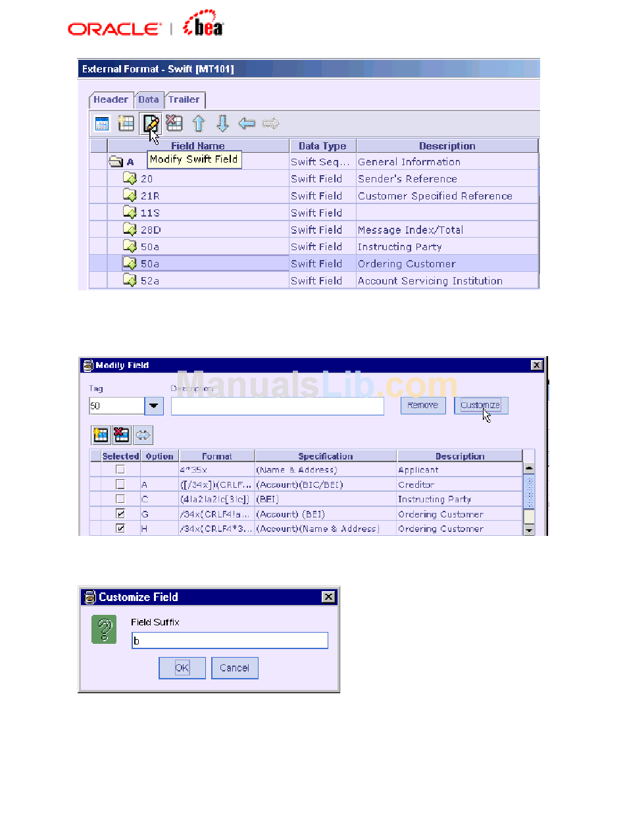Viewport: 625px width, 840px height.
Task: Click the add option icon in Modify Field dialog
Action: (101, 434)
